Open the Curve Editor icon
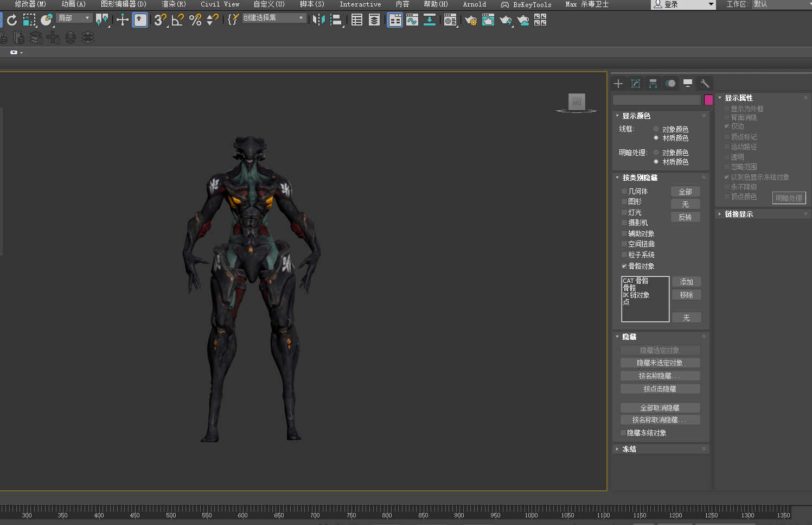 click(x=412, y=20)
